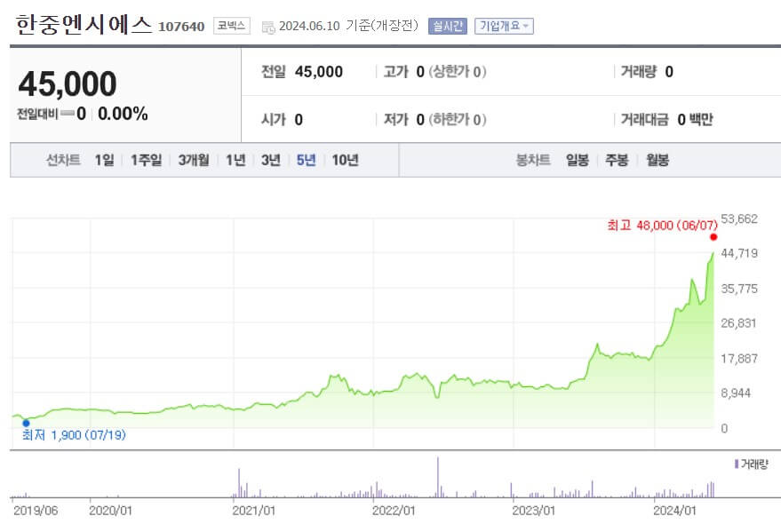Screen dimensions: 781x532
Task: Choose the 5년 timeframe option
Action: [306, 160]
